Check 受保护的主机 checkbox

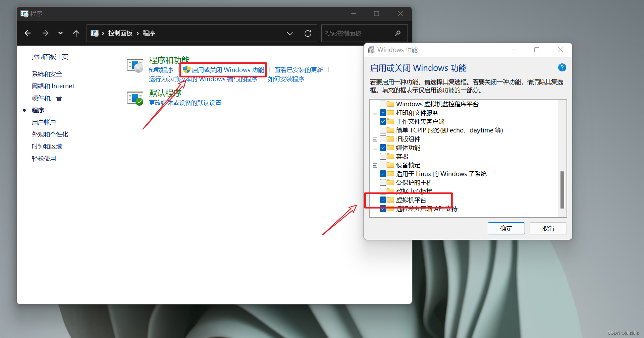click(383, 182)
